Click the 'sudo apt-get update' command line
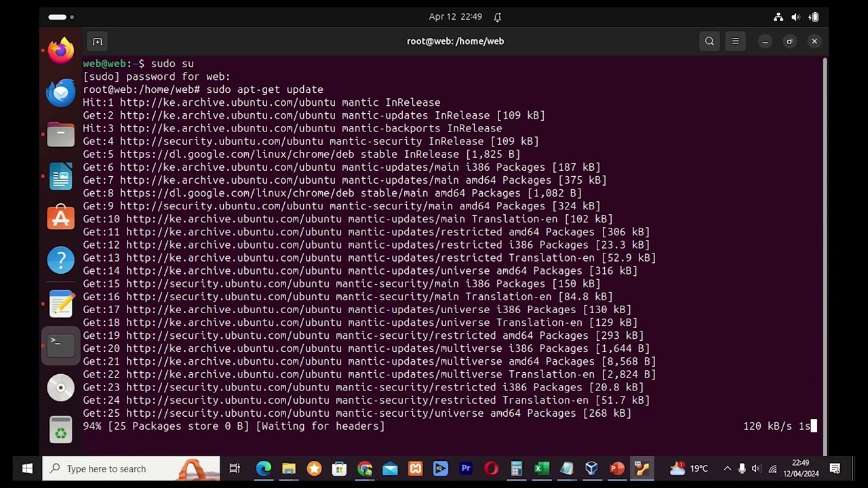Image resolution: width=868 pixels, height=488 pixels. pyautogui.click(x=203, y=89)
